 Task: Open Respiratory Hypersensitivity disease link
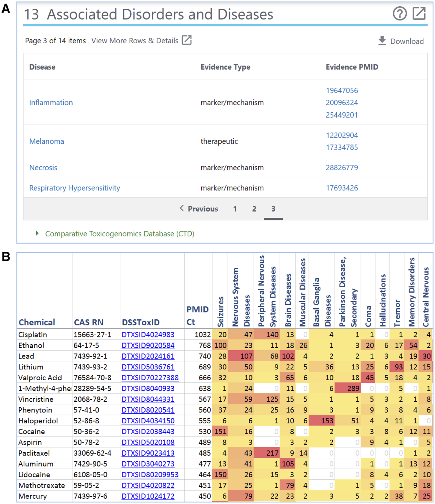point(74,188)
